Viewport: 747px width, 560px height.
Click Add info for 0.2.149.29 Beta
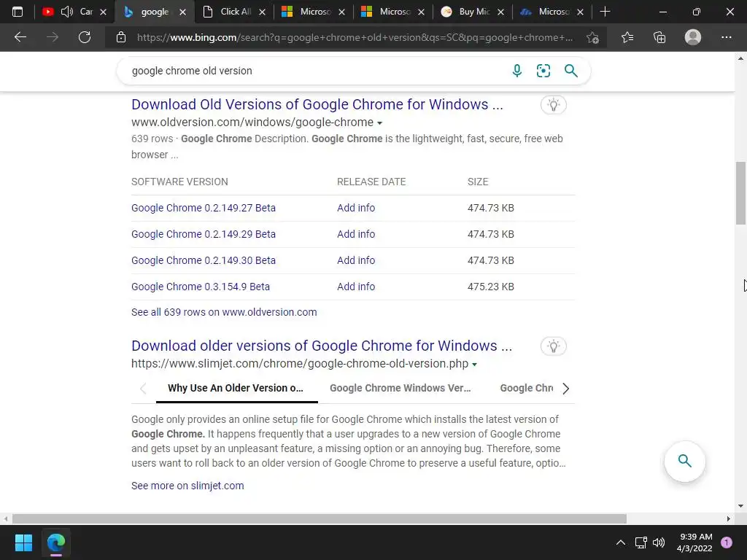tap(356, 234)
